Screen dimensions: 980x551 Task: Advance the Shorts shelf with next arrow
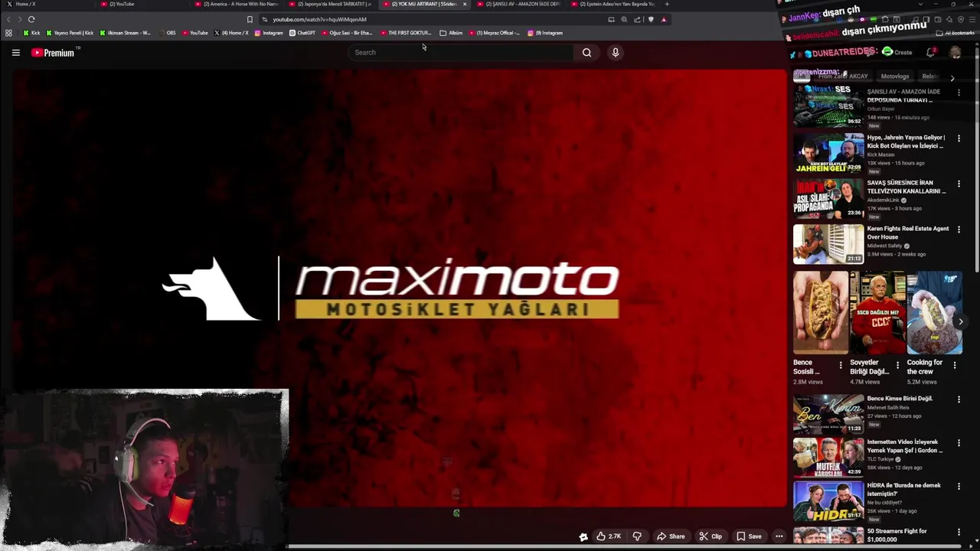[x=960, y=321]
